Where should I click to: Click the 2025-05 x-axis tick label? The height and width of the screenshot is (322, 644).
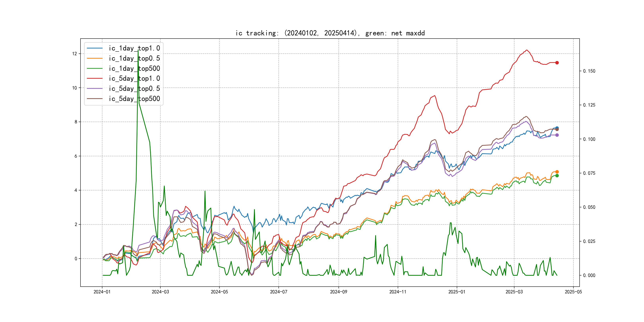pos(573,292)
